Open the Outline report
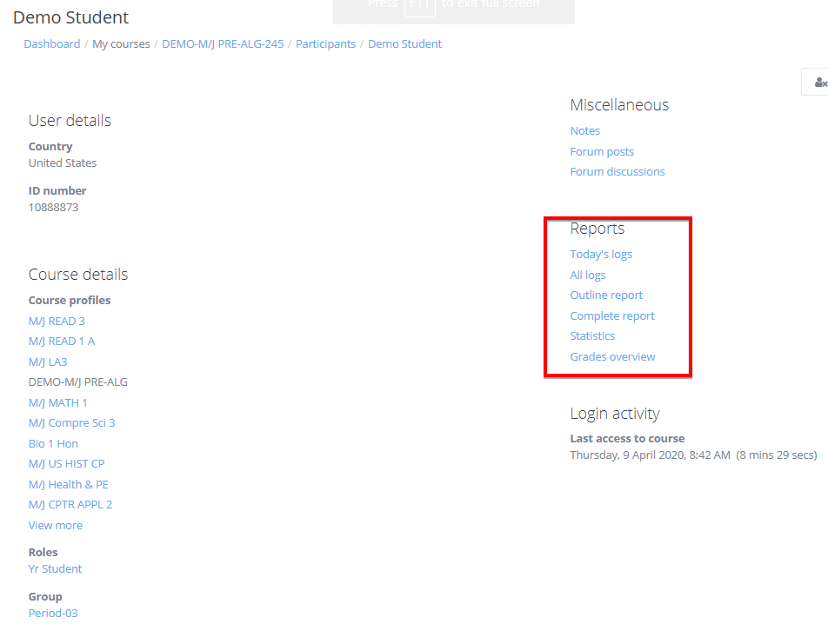This screenshot has height=644, width=828. [x=606, y=295]
